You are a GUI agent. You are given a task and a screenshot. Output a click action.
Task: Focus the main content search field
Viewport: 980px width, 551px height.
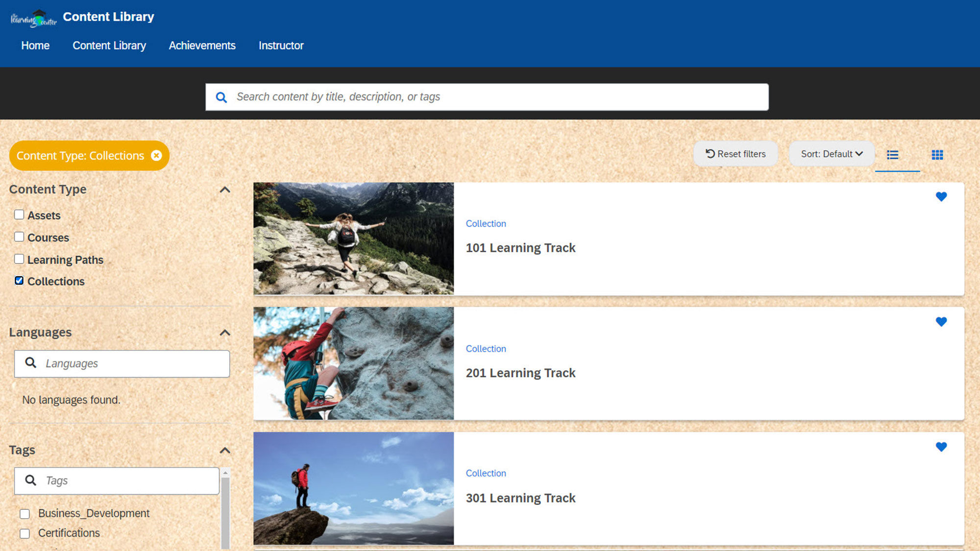[x=487, y=97]
